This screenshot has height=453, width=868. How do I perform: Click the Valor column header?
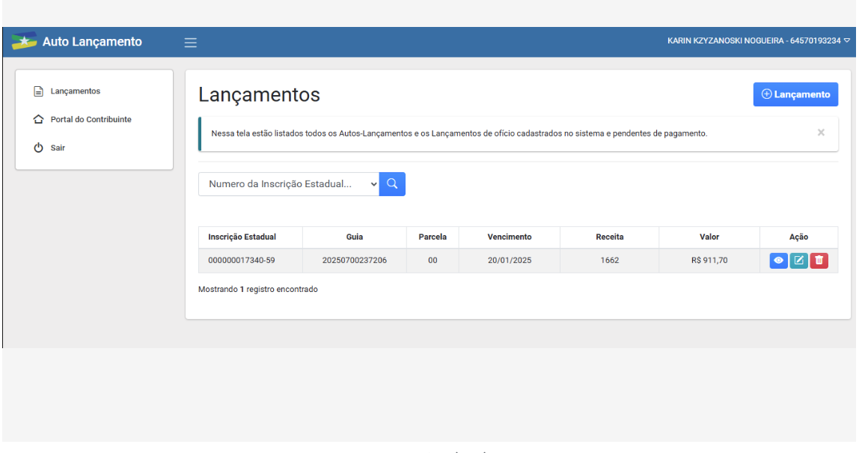709,237
